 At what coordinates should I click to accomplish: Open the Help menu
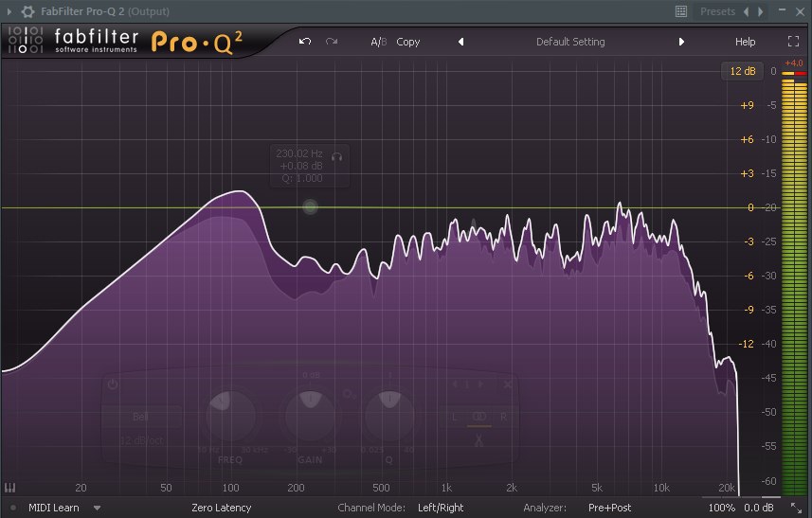745,42
